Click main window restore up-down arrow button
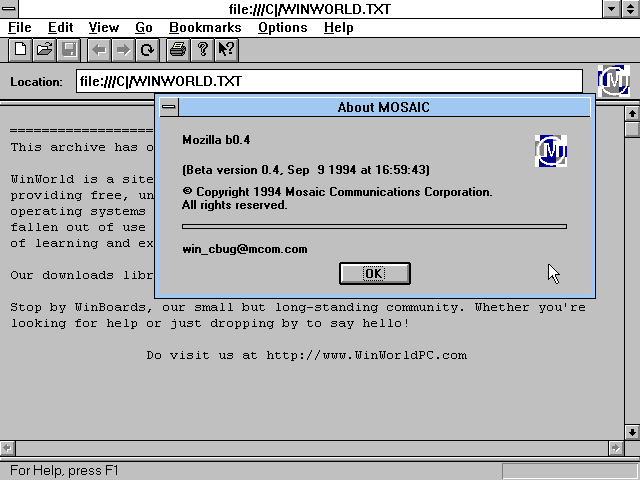 (x=631, y=9)
